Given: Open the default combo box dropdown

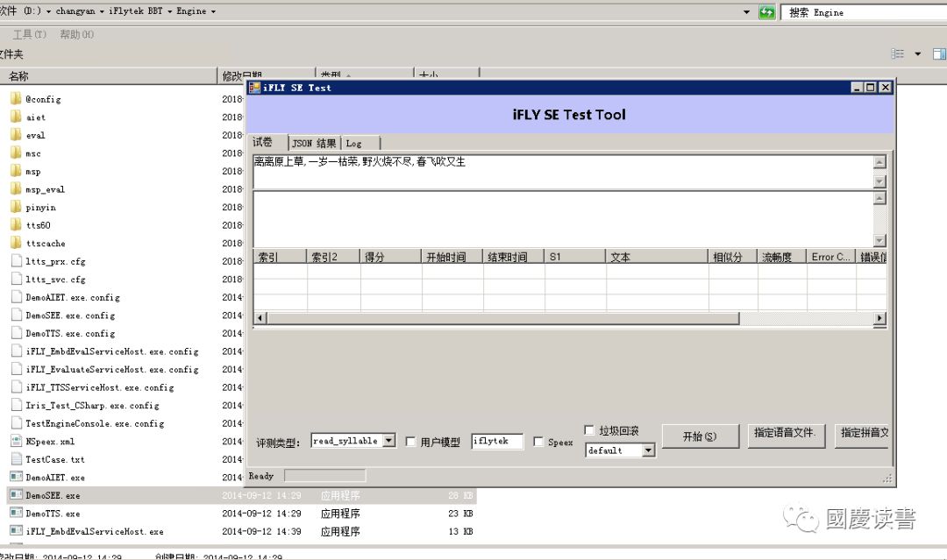Looking at the screenshot, I should pyautogui.click(x=648, y=450).
